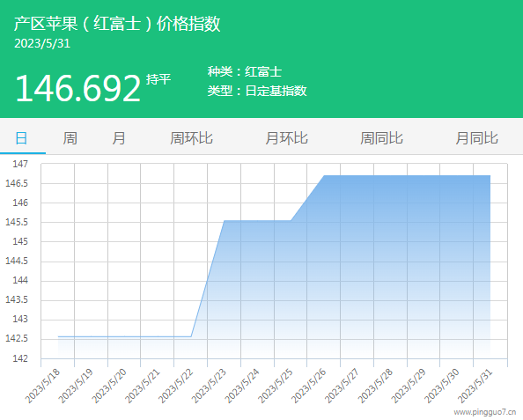Click the 146.692 index value
The width and height of the screenshot is (523, 420).
point(77,88)
